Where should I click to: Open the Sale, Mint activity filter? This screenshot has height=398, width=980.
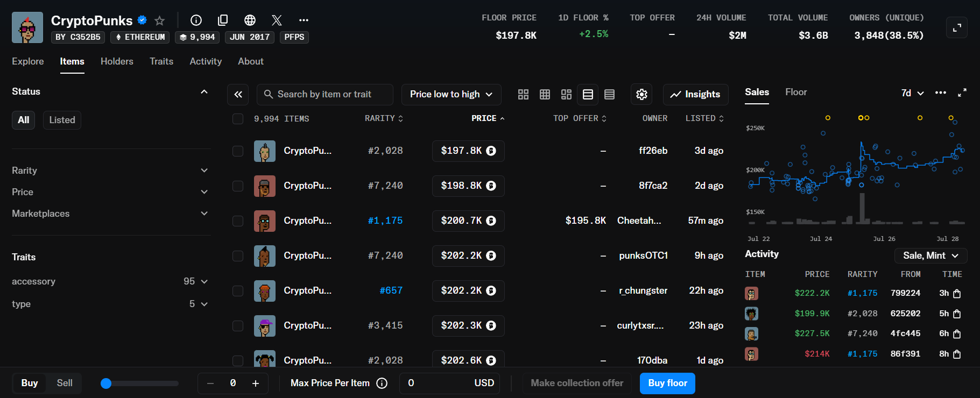pos(930,255)
